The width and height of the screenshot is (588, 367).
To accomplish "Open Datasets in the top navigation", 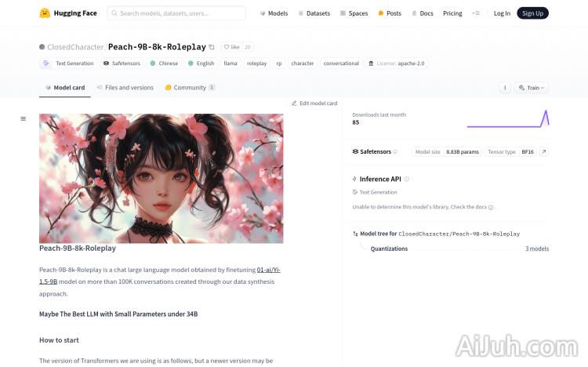I will [x=314, y=13].
